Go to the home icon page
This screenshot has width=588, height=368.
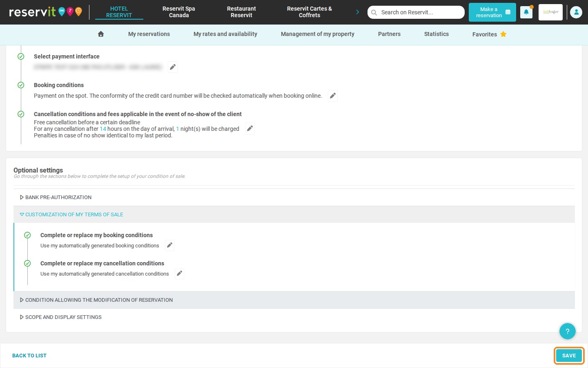tap(101, 34)
